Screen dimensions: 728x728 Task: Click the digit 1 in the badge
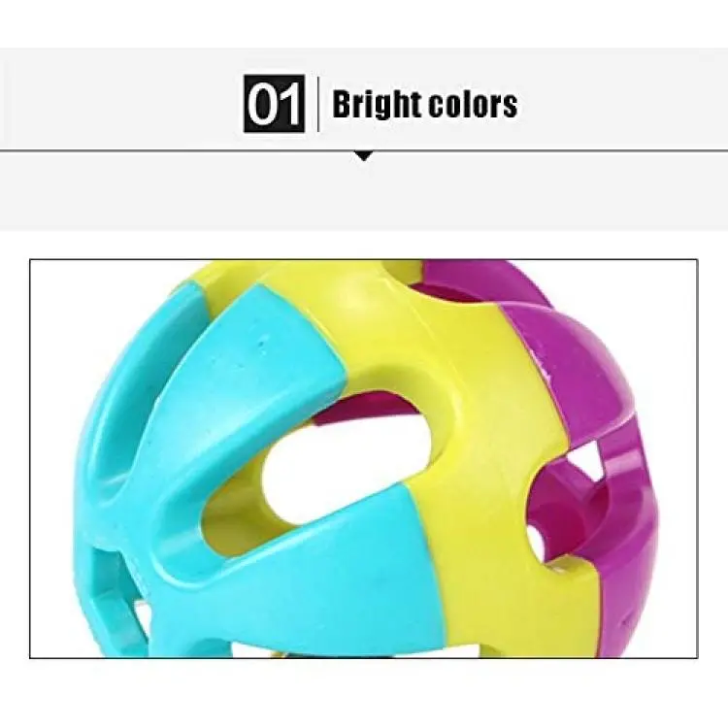(289, 104)
